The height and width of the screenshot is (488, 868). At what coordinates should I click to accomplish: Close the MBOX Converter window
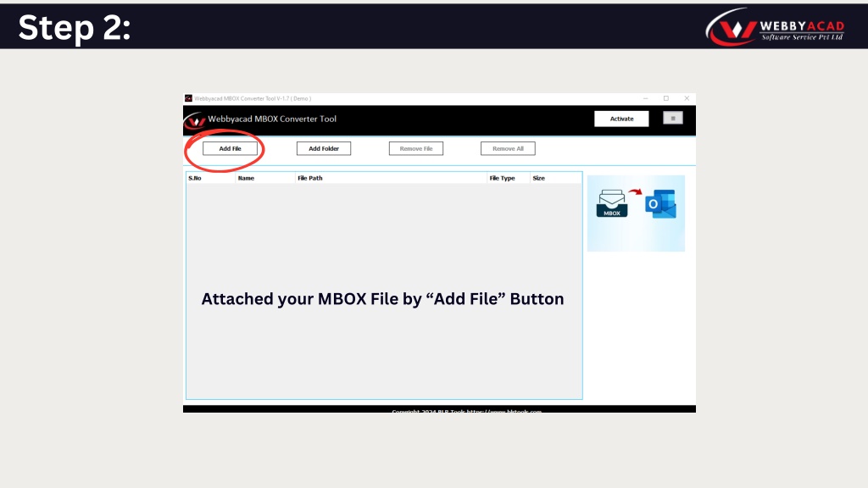[x=687, y=98]
